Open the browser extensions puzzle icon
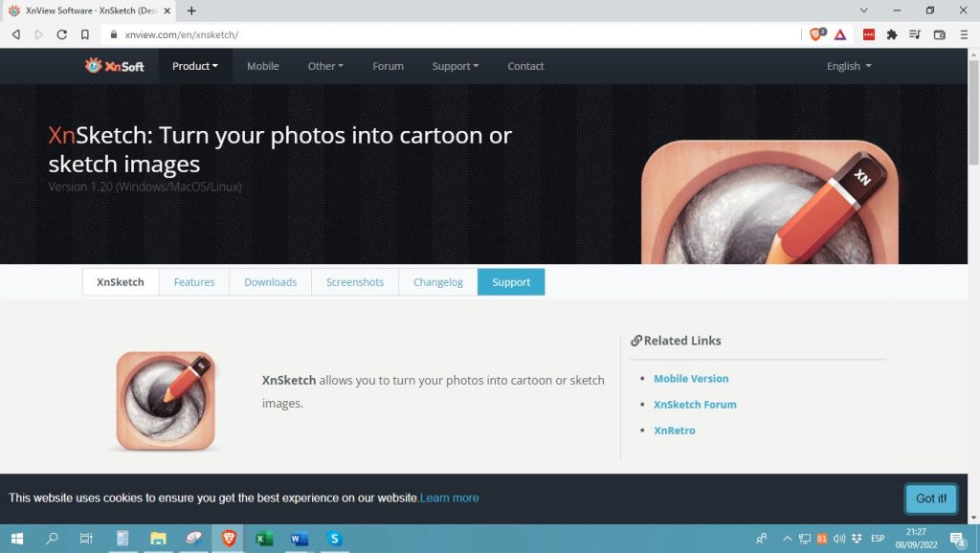 tap(892, 34)
